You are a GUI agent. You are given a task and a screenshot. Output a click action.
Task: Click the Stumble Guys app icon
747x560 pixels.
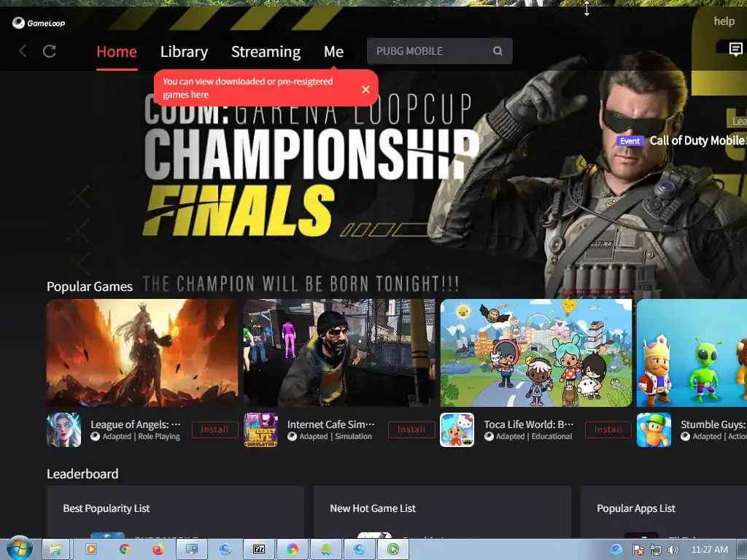click(x=654, y=430)
